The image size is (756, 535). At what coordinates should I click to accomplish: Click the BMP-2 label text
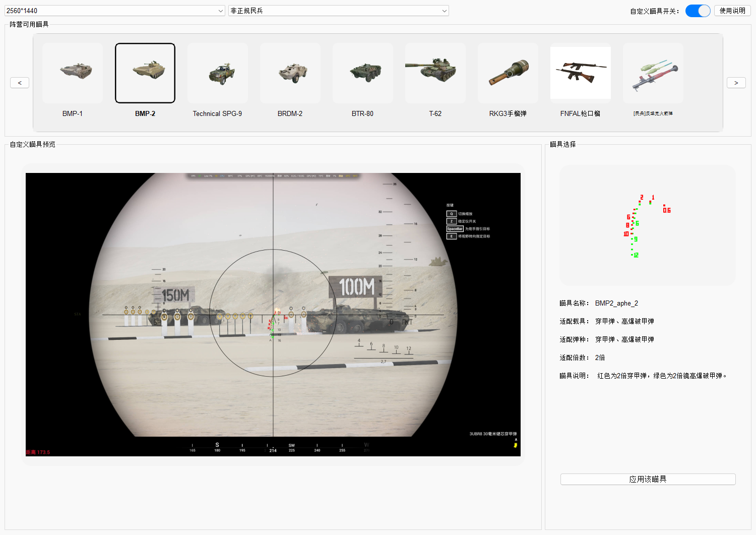tap(145, 113)
